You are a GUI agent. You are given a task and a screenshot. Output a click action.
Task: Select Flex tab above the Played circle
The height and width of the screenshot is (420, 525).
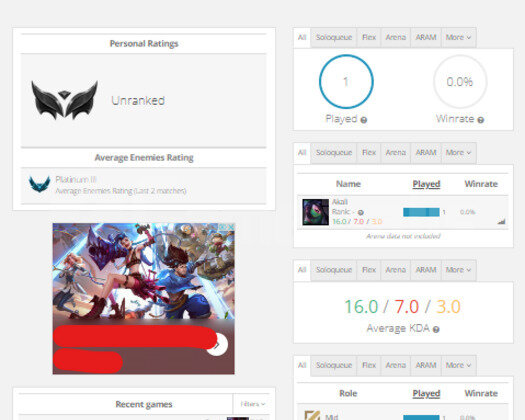(x=369, y=37)
